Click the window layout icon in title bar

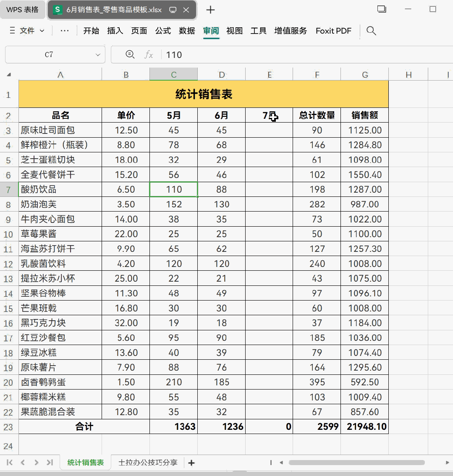(382, 9)
